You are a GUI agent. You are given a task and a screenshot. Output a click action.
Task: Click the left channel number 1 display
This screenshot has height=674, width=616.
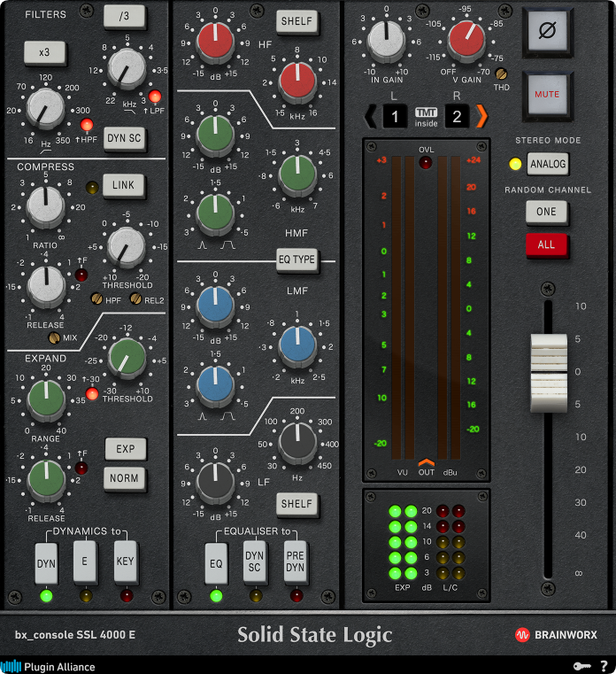(395, 117)
